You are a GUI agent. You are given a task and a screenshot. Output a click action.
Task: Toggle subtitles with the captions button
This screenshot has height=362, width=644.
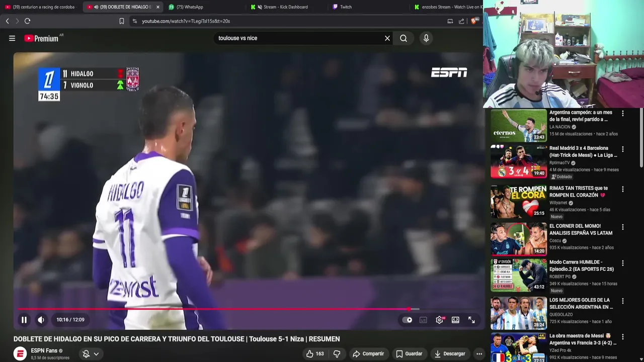(424, 320)
